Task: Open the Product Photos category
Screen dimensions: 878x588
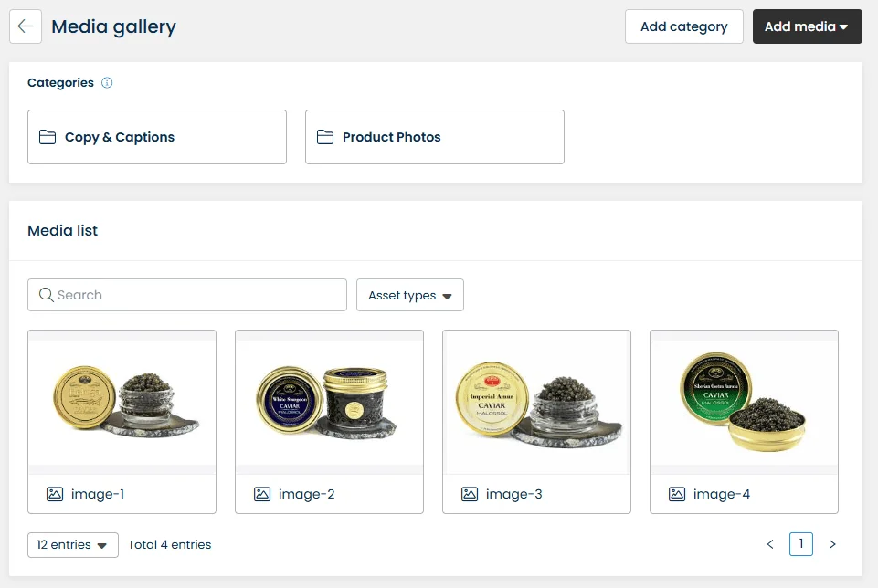Action: pos(434,137)
